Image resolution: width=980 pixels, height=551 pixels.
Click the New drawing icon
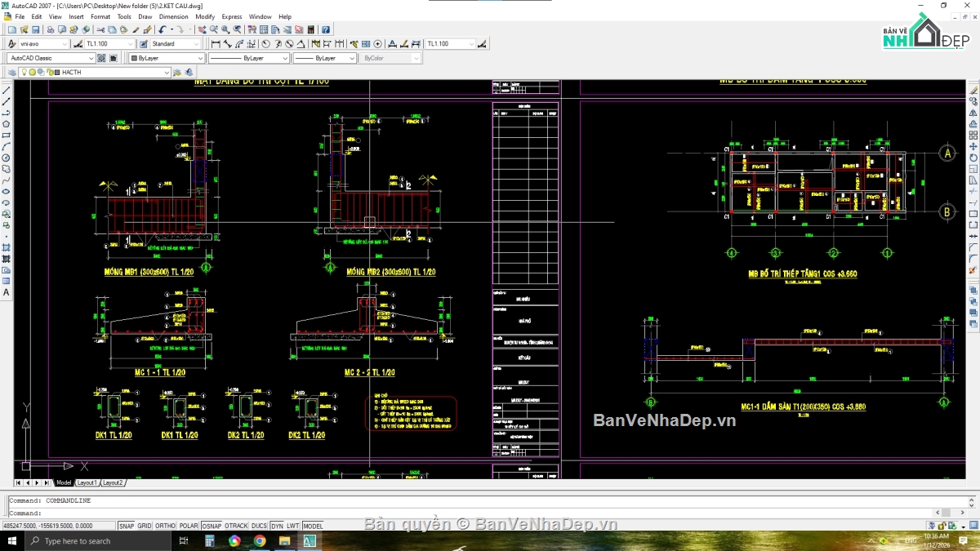(x=11, y=29)
